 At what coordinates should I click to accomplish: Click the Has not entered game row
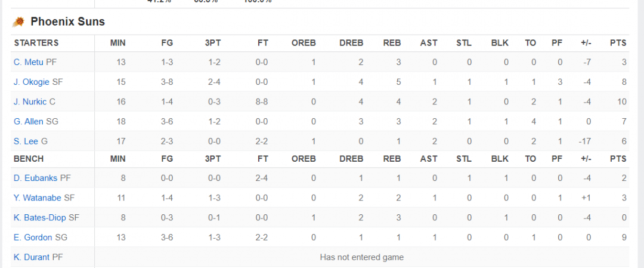click(x=362, y=257)
